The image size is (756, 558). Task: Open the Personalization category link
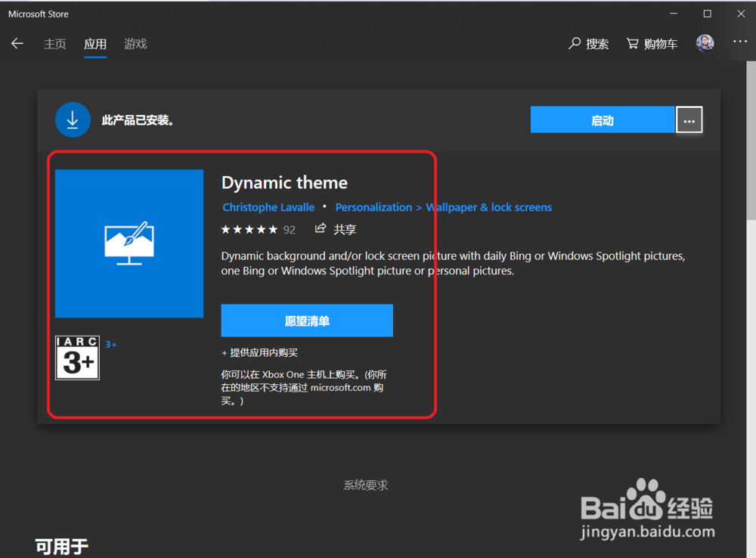373,206
